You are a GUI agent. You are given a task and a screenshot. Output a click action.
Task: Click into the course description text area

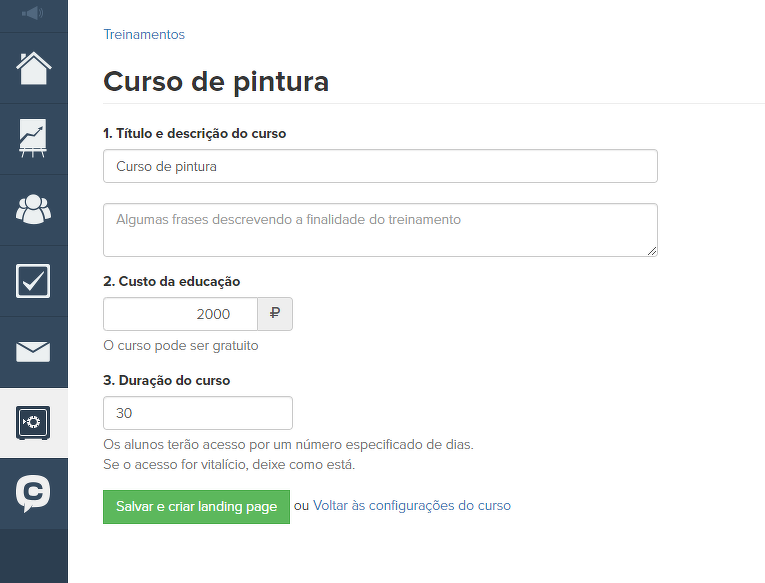pyautogui.click(x=380, y=229)
